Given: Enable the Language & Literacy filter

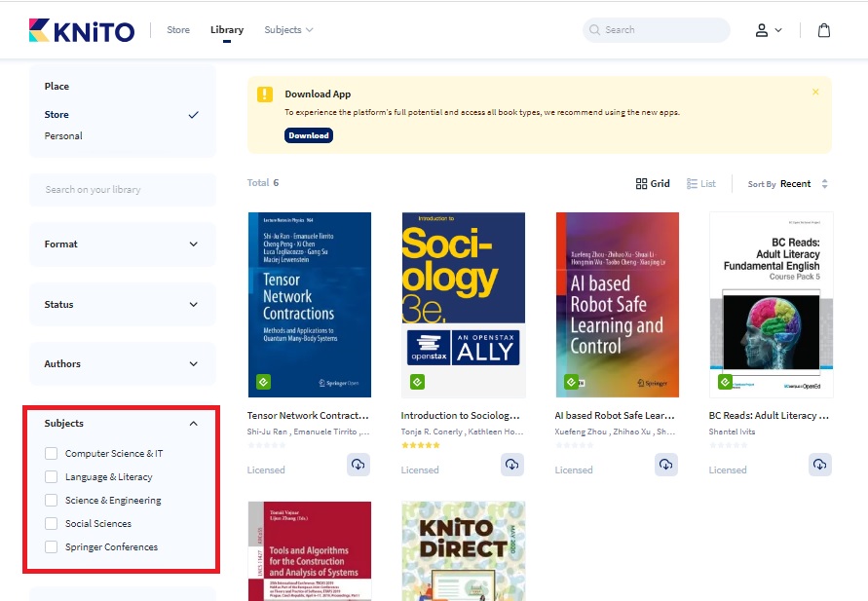Looking at the screenshot, I should point(52,477).
